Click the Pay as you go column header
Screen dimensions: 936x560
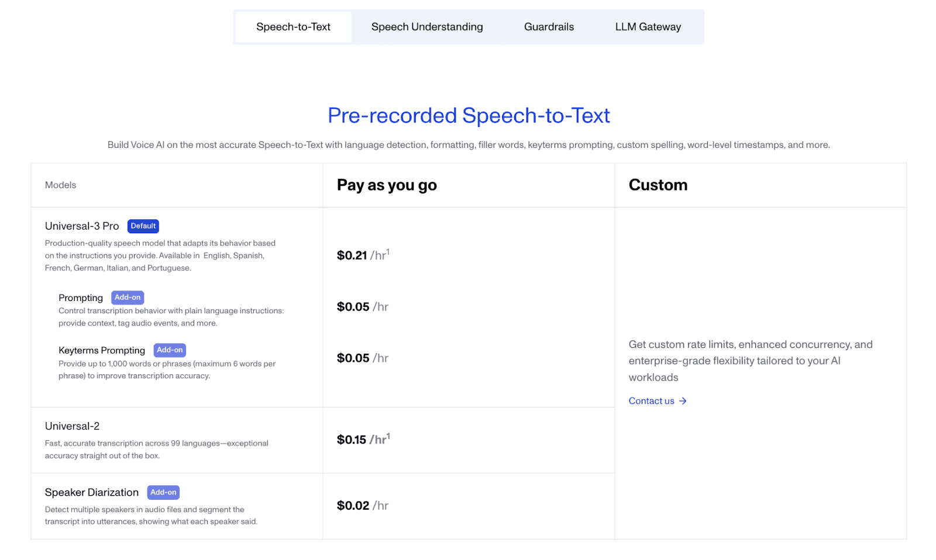(387, 185)
